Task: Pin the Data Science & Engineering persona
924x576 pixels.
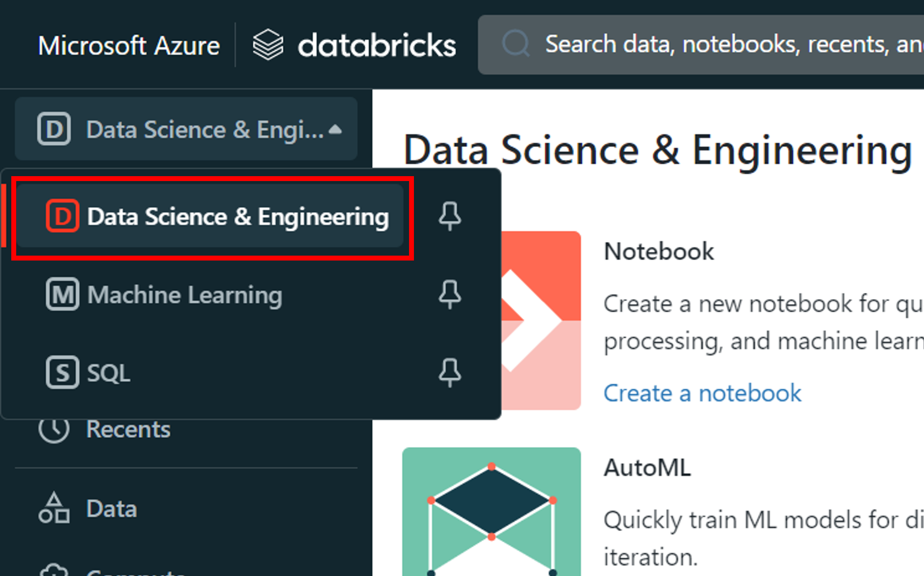Action: tap(450, 216)
